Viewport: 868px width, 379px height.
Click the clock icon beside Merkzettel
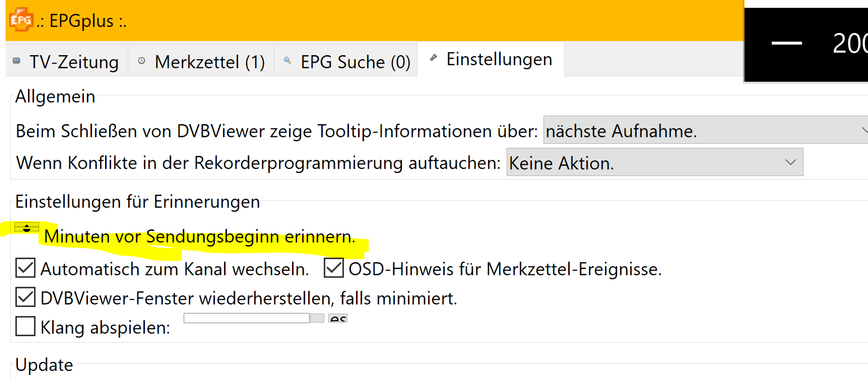tap(142, 61)
